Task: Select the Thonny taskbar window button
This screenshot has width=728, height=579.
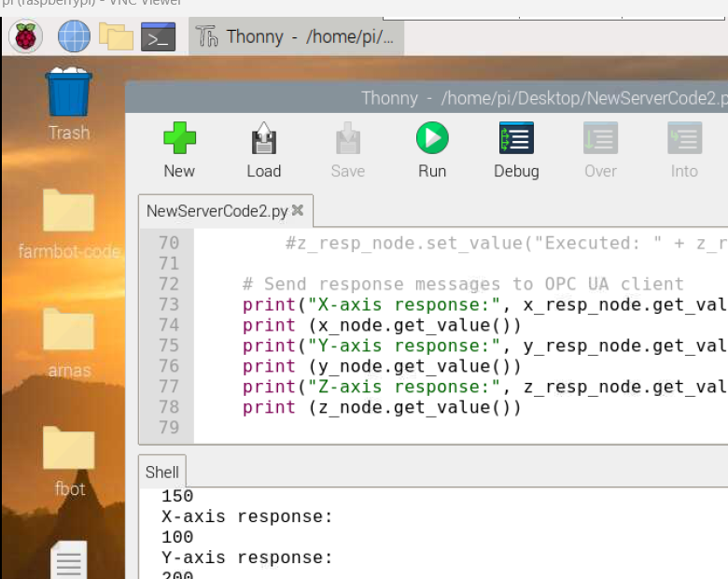Action: (x=296, y=36)
